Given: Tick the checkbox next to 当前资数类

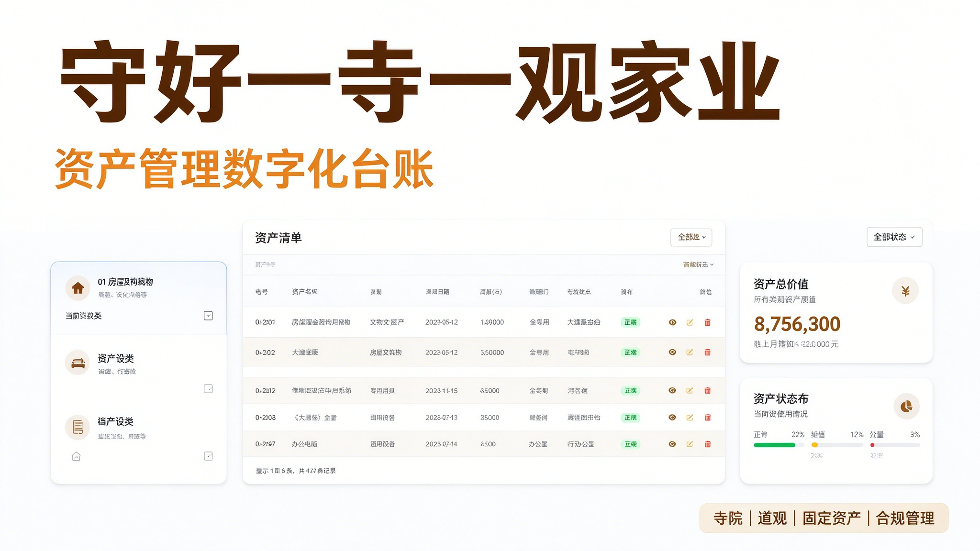Looking at the screenshot, I should 208,316.
